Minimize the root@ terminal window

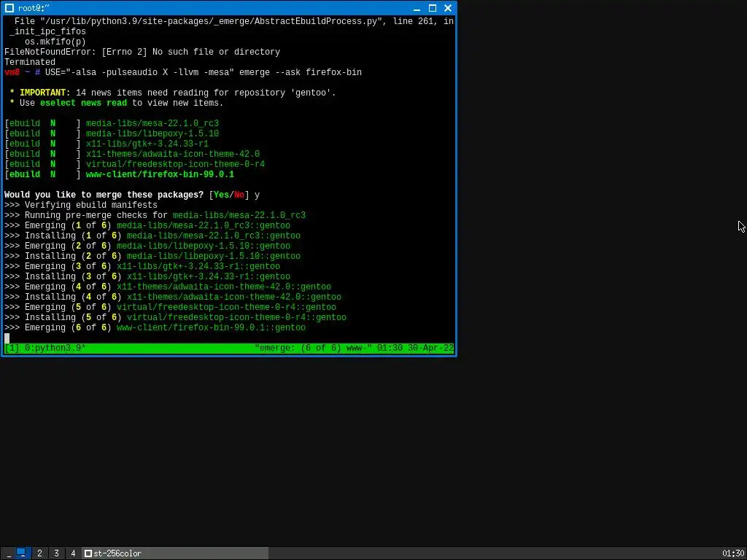417,8
